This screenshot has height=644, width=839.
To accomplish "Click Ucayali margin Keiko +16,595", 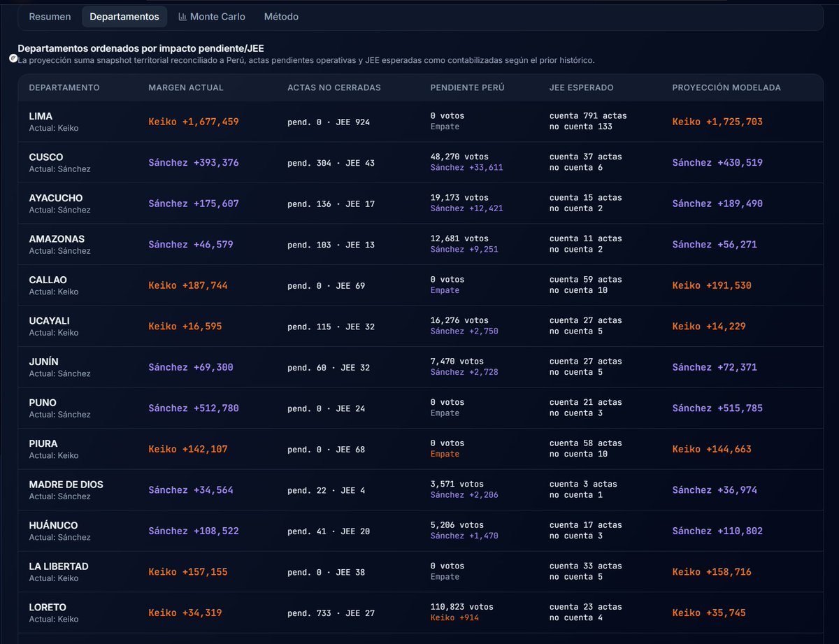I will (185, 326).
